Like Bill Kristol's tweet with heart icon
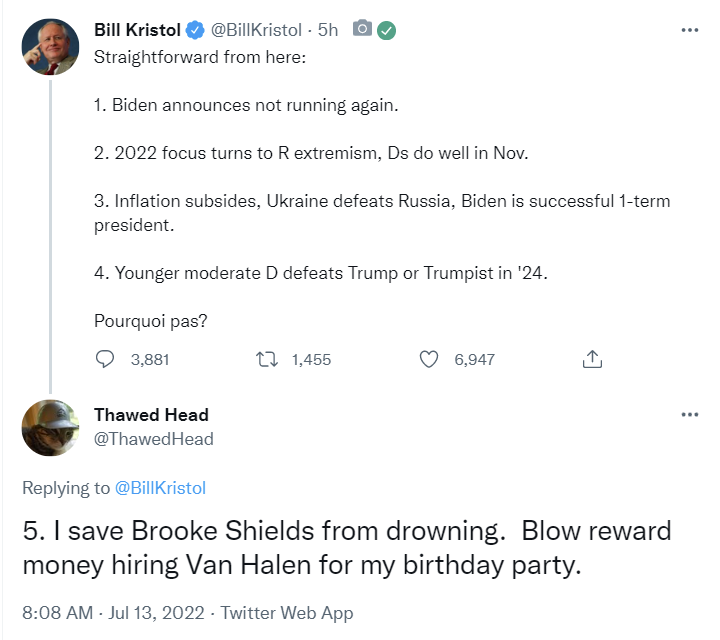720x640 pixels. [x=429, y=359]
